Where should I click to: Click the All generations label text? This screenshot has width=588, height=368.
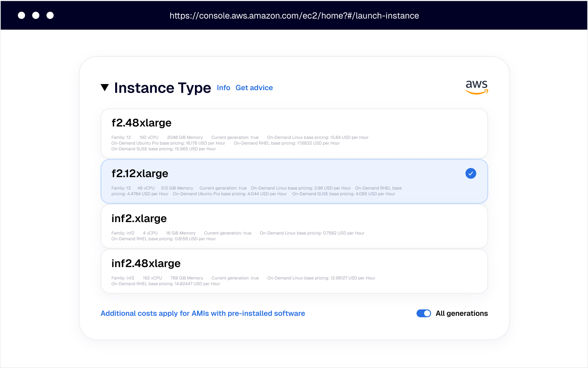coord(461,314)
